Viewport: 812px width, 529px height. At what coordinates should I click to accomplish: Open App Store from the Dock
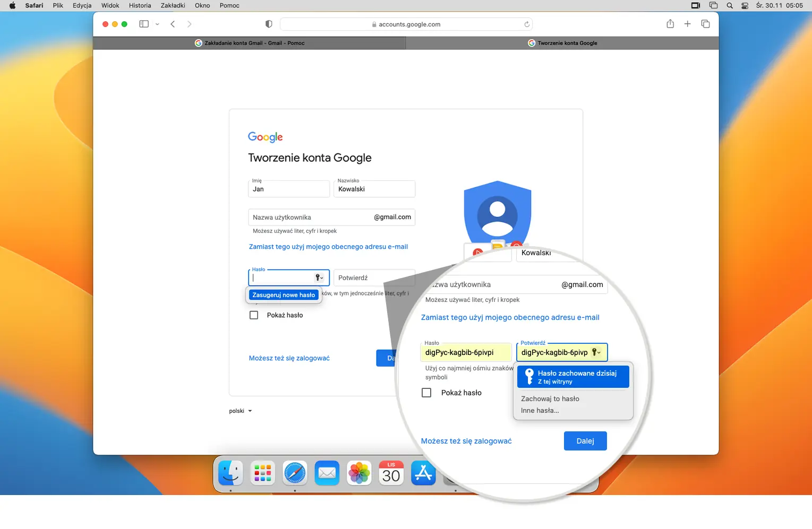pyautogui.click(x=423, y=473)
